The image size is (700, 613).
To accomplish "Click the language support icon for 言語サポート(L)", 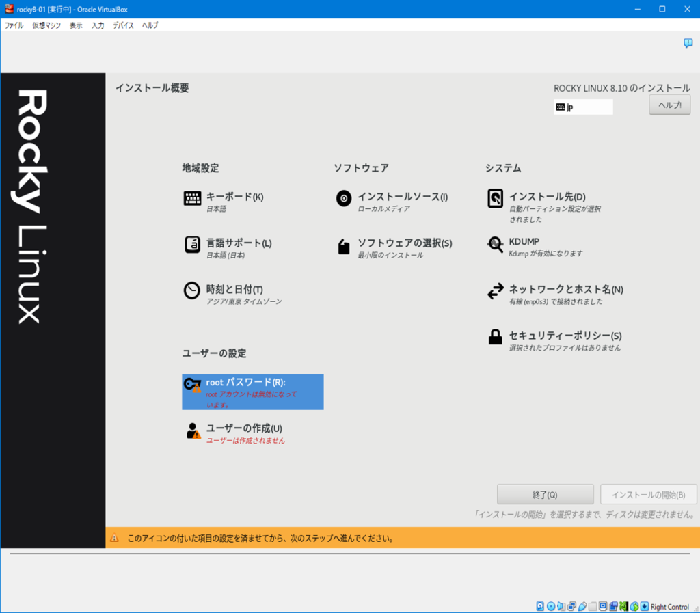I will click(x=192, y=245).
